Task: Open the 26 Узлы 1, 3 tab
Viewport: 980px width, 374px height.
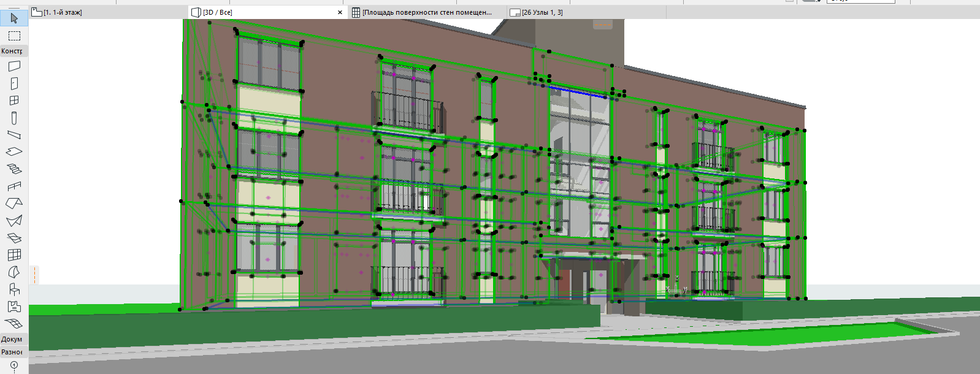Action: (x=542, y=12)
